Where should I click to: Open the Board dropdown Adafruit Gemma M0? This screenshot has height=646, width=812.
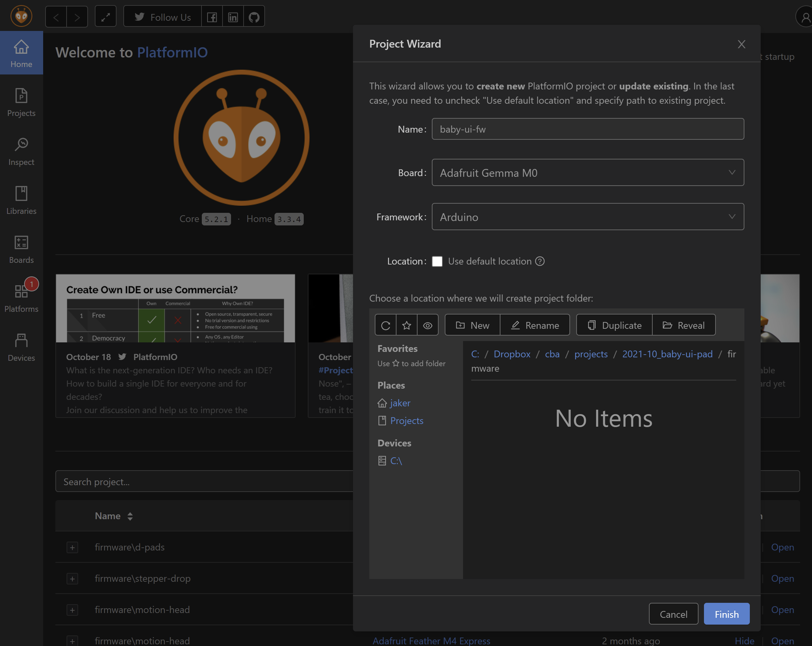[587, 173]
